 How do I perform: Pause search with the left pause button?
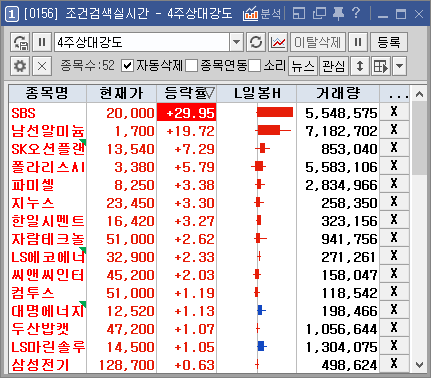click(x=42, y=42)
